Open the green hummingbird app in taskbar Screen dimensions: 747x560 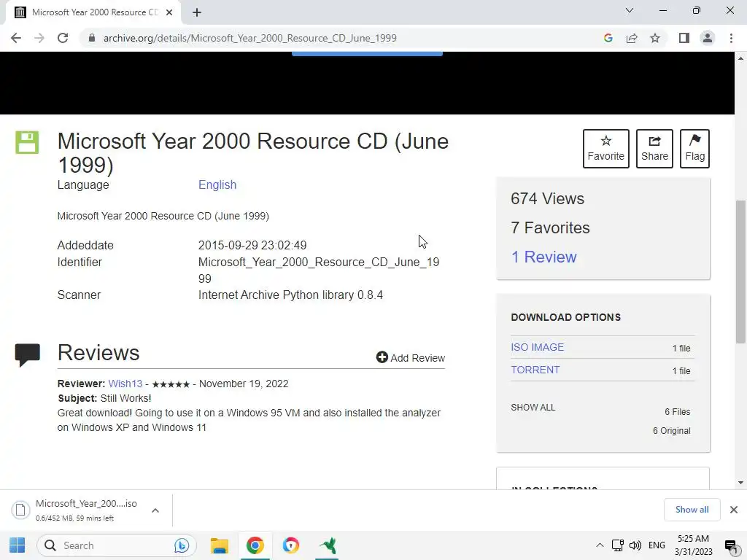(327, 545)
